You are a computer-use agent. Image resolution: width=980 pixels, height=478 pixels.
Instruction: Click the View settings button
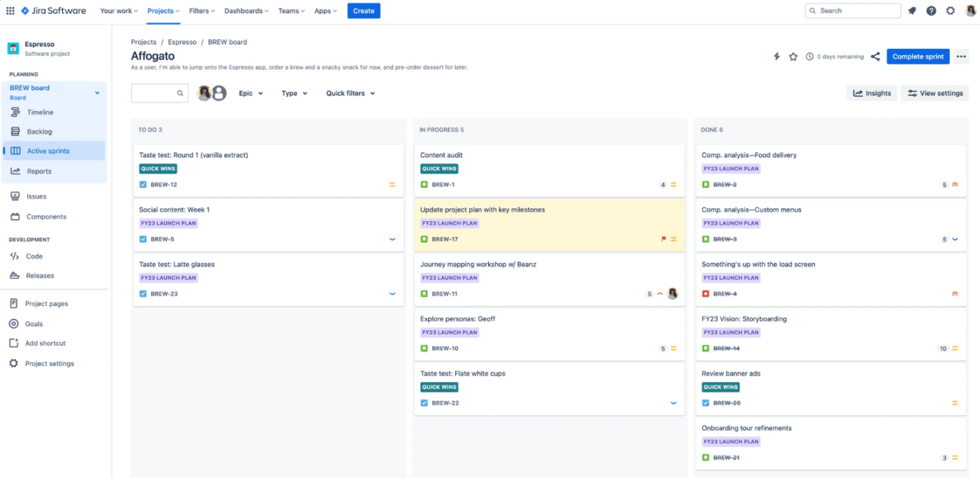click(x=934, y=93)
